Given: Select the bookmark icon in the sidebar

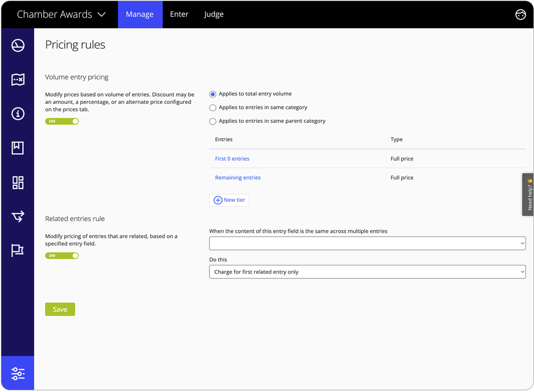Looking at the screenshot, I should tap(18, 148).
